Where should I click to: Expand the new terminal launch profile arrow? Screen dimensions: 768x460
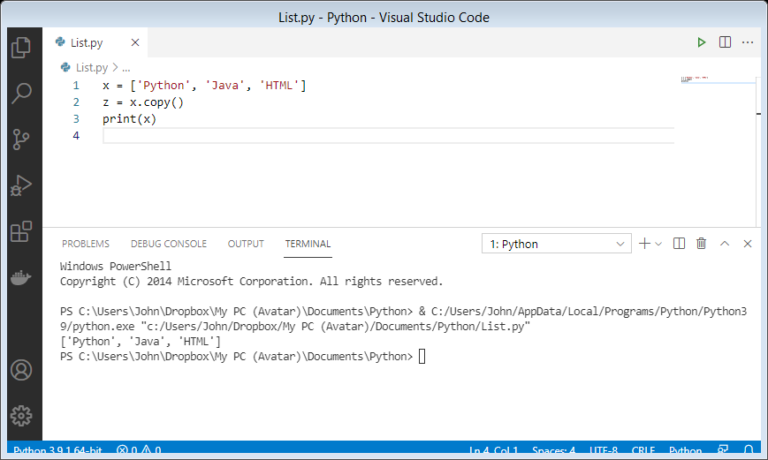pyautogui.click(x=658, y=244)
